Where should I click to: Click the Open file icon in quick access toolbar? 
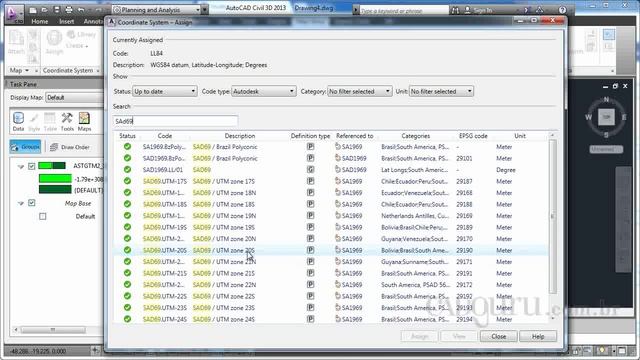44,10
